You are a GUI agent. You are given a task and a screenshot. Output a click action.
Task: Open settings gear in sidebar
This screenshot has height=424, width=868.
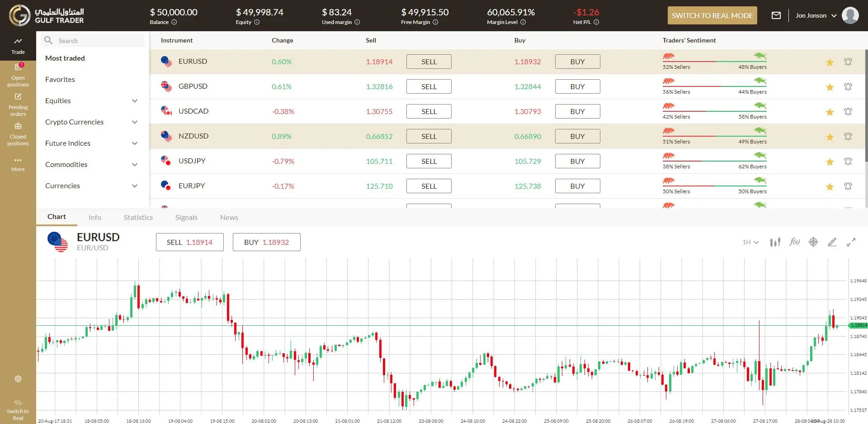pyautogui.click(x=18, y=379)
